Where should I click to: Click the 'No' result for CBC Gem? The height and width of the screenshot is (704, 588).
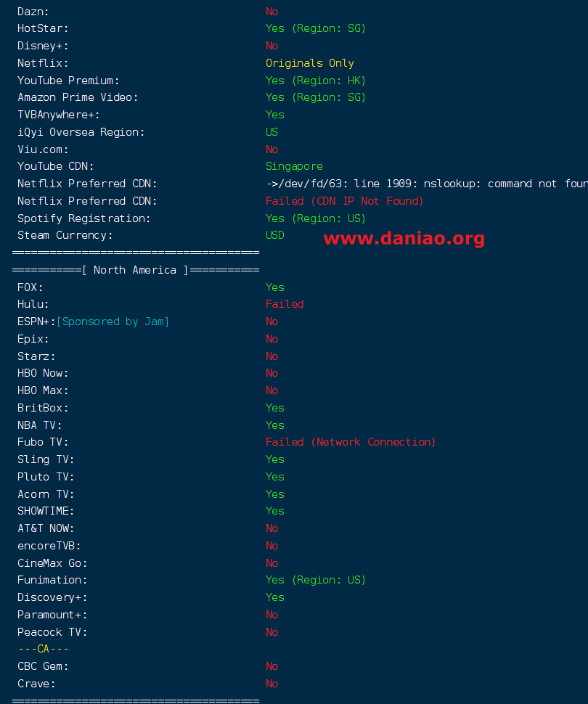pyautogui.click(x=271, y=666)
